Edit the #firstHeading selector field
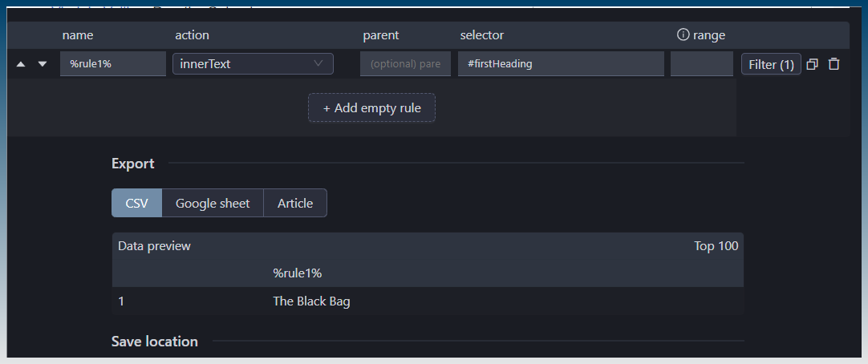This screenshot has width=868, height=364. pyautogui.click(x=561, y=64)
